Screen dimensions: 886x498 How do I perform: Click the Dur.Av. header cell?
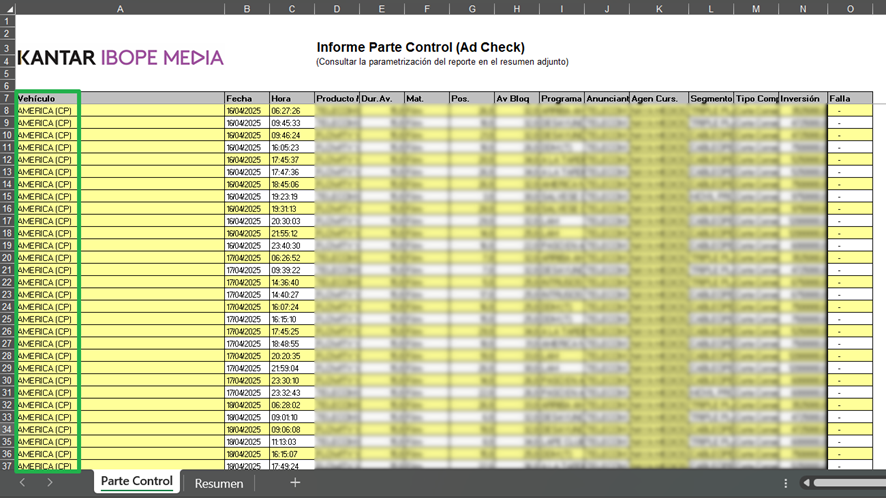pos(381,98)
